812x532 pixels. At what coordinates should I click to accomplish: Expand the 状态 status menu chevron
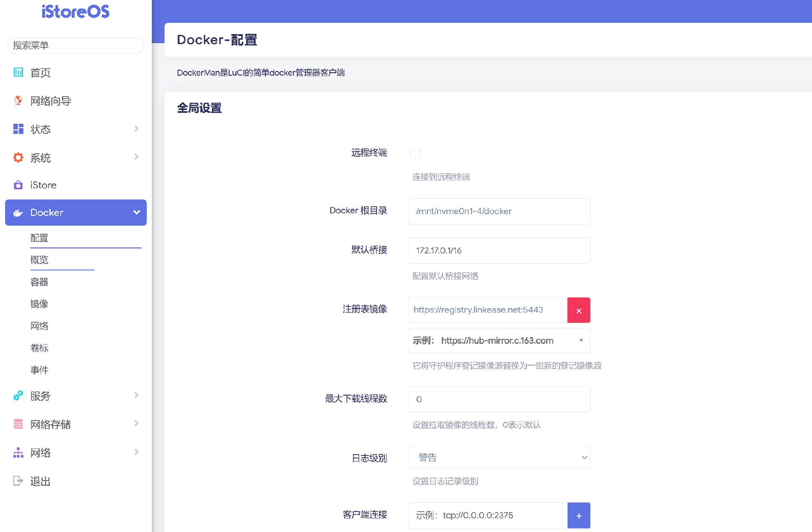tap(137, 128)
